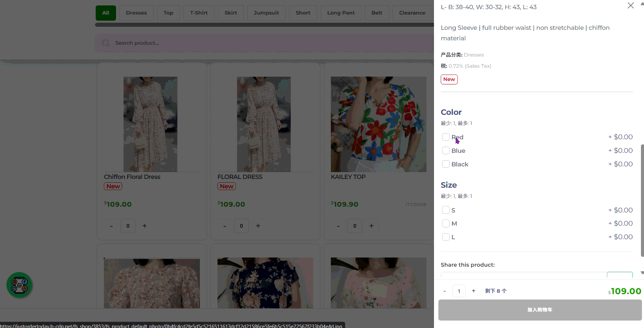
Task: Select the Blue color checkbox
Action: click(446, 150)
